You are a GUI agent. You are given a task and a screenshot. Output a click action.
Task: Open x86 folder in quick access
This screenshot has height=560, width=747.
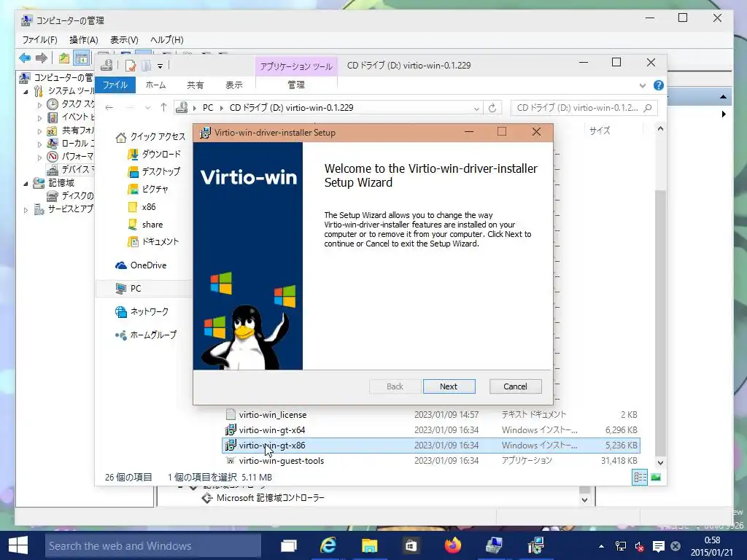pos(142,206)
